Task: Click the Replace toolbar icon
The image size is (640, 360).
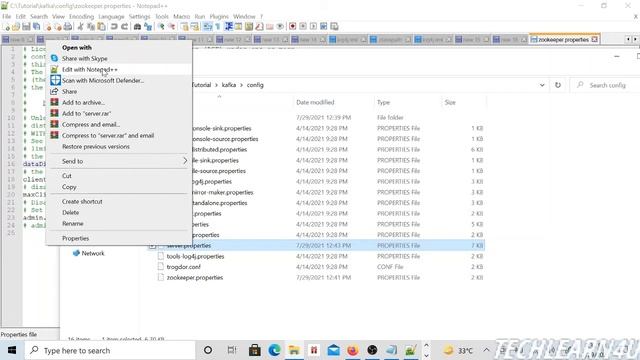Action: pyautogui.click(x=148, y=27)
